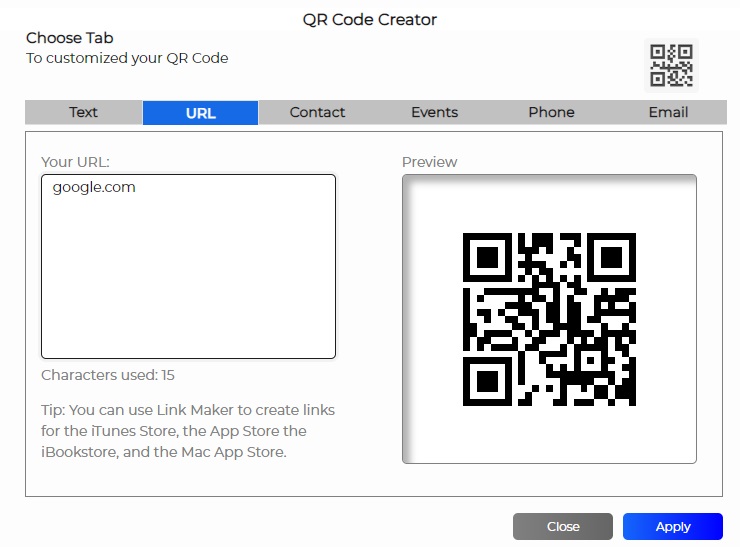
Task: Click the large QR code preview image
Action: click(x=549, y=319)
